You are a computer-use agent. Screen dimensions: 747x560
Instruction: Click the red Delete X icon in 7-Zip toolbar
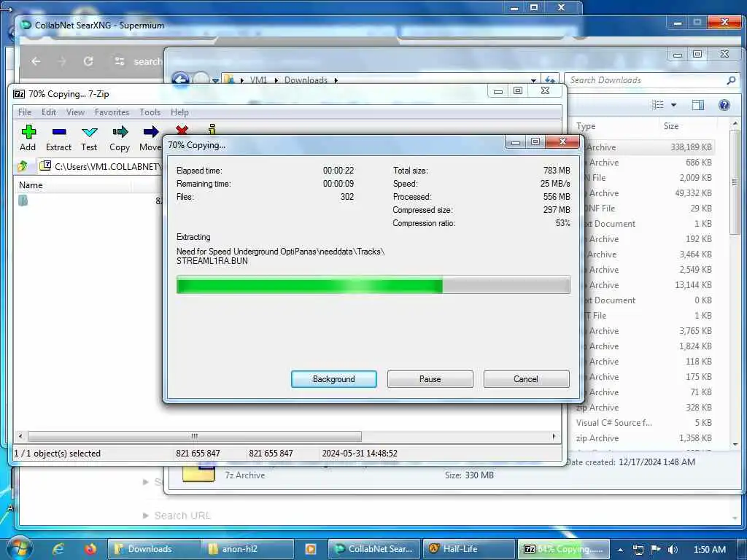click(x=182, y=130)
